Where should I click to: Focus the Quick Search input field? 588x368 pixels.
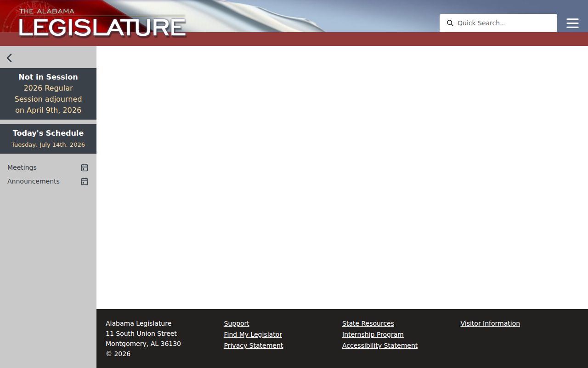tap(498, 23)
